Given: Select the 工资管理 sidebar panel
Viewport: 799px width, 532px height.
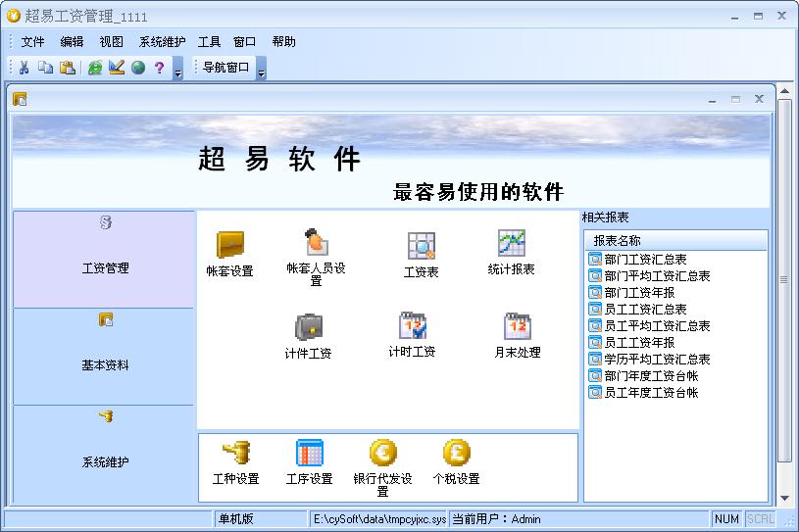Looking at the screenshot, I should click(104, 259).
